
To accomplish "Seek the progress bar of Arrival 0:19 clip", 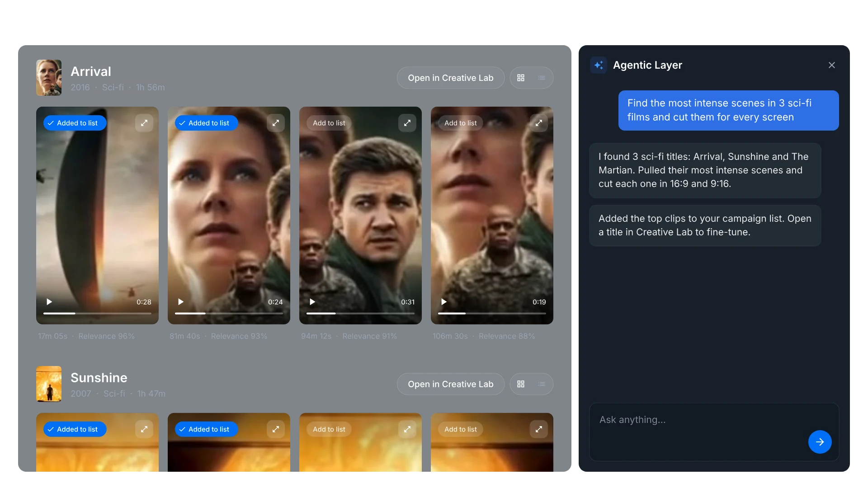I will click(x=492, y=313).
